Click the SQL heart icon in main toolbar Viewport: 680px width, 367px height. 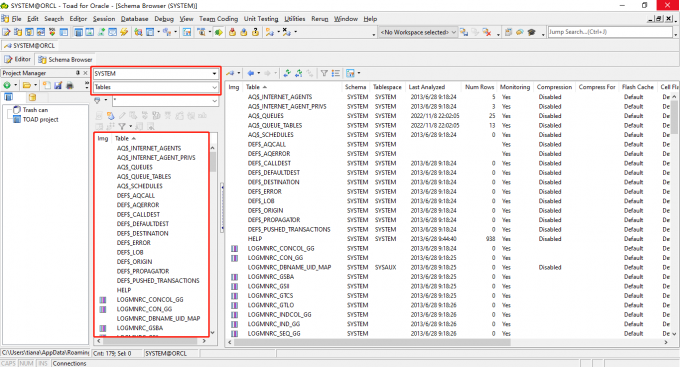click(52, 32)
